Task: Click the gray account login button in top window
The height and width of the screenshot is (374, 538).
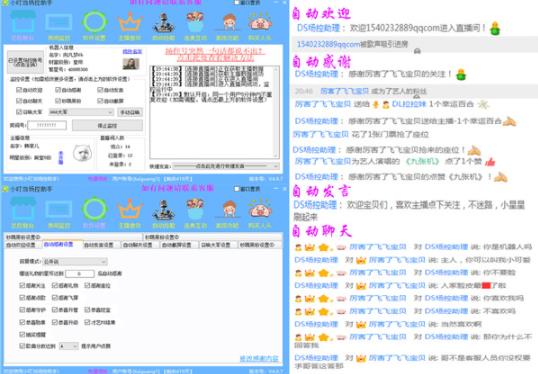Action: tap(25, 62)
